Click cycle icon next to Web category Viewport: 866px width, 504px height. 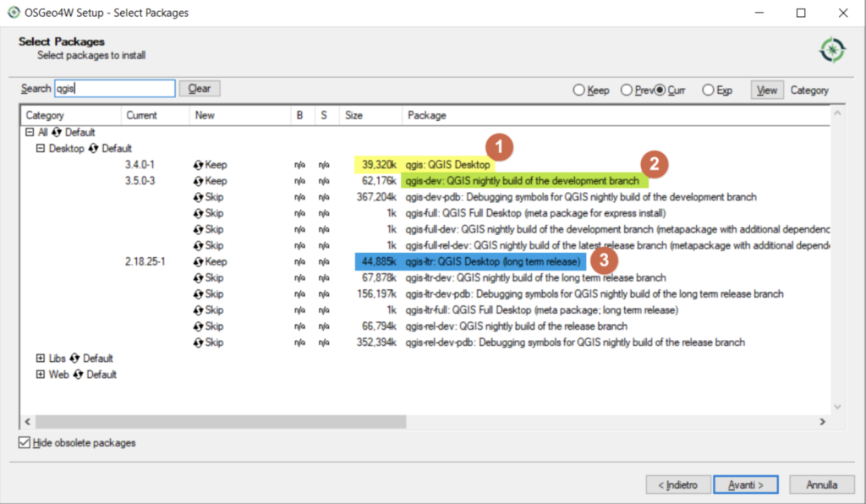[78, 375]
